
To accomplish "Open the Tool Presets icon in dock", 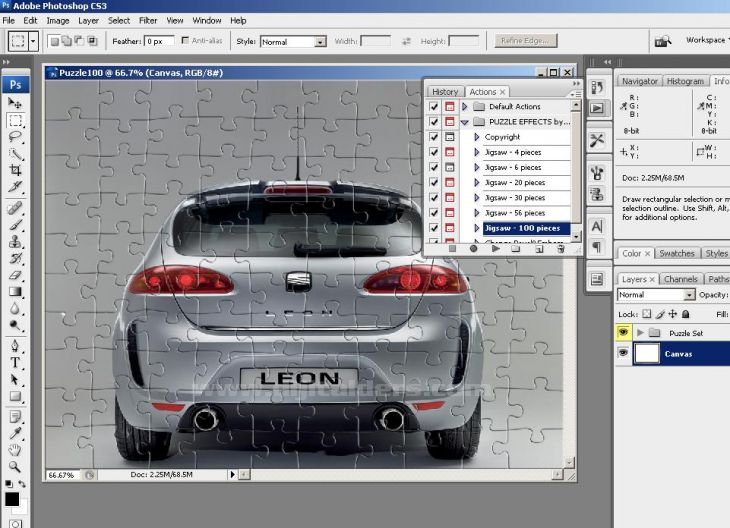I will 597,140.
